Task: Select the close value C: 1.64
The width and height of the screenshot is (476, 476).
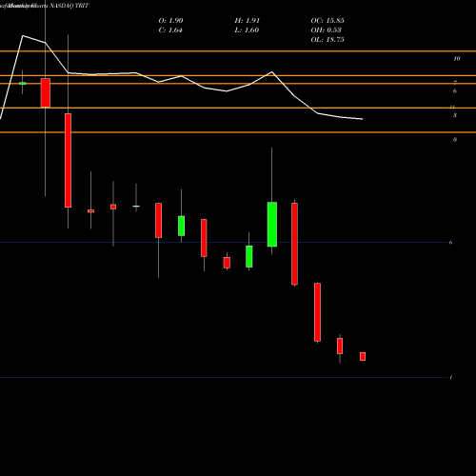Action: pyautogui.click(x=170, y=30)
